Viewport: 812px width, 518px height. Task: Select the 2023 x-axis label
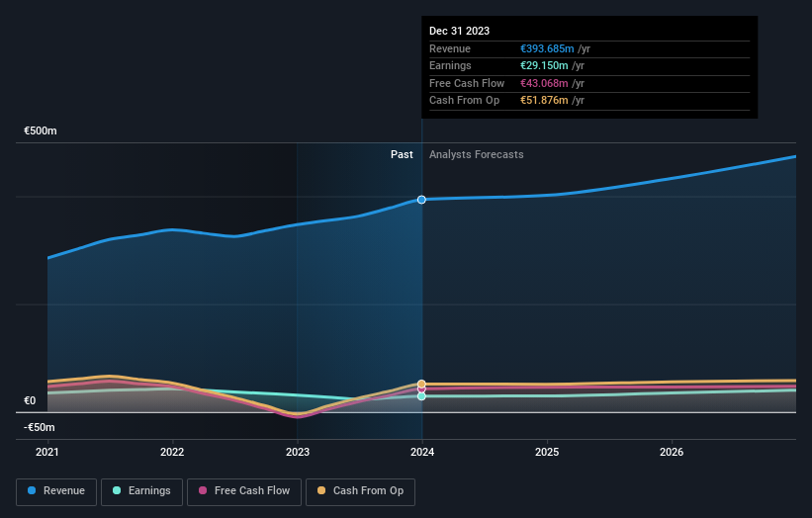click(298, 452)
